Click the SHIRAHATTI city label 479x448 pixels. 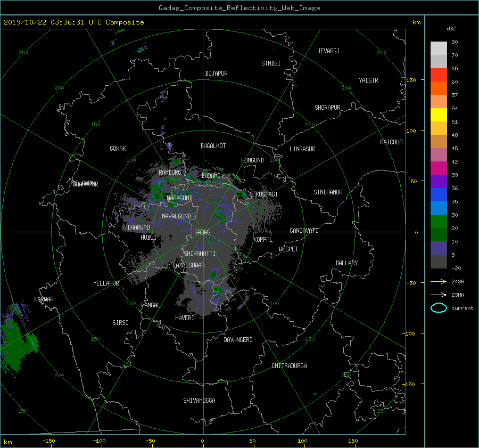click(200, 254)
